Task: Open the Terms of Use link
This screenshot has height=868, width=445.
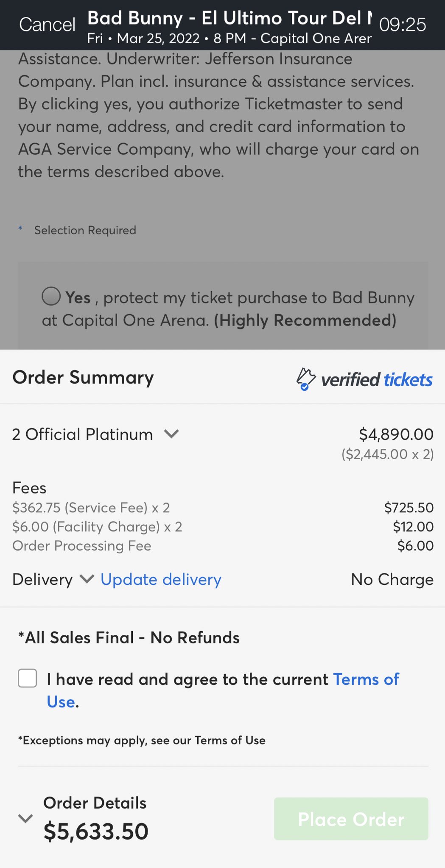Action: click(x=223, y=690)
